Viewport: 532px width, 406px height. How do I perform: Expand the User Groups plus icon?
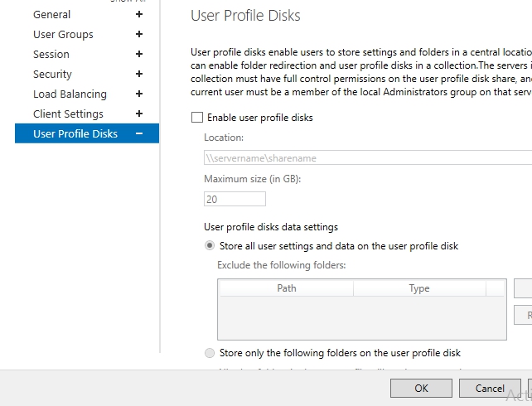click(x=139, y=34)
